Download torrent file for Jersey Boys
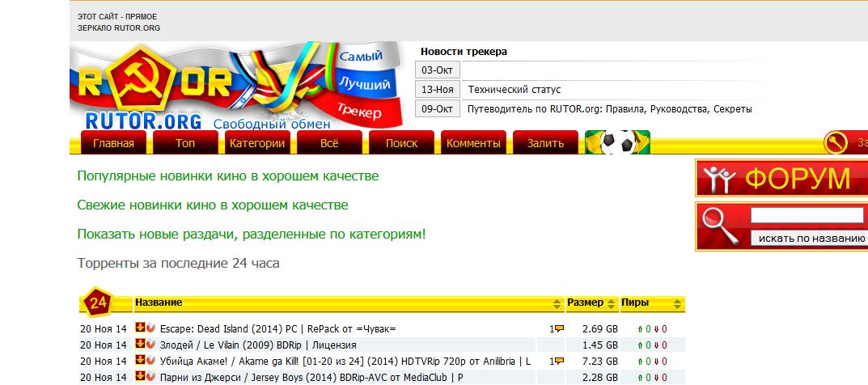The width and height of the screenshot is (868, 385). 140,376
